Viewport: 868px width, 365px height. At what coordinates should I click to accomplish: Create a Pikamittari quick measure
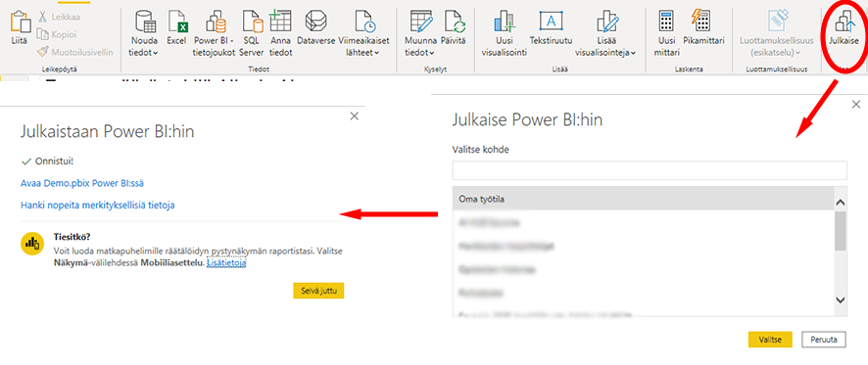[703, 27]
